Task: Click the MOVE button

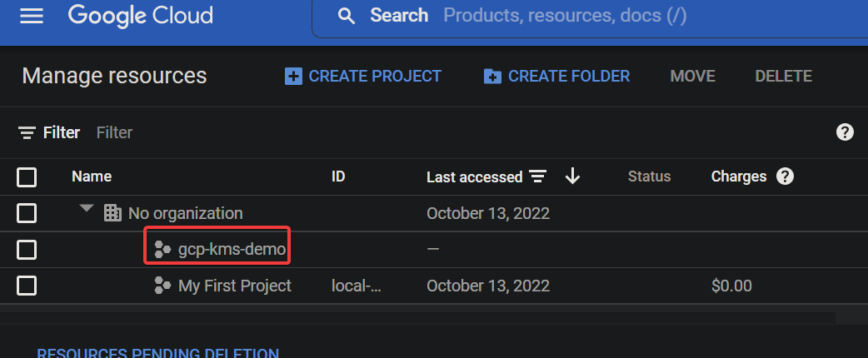Action: click(692, 76)
